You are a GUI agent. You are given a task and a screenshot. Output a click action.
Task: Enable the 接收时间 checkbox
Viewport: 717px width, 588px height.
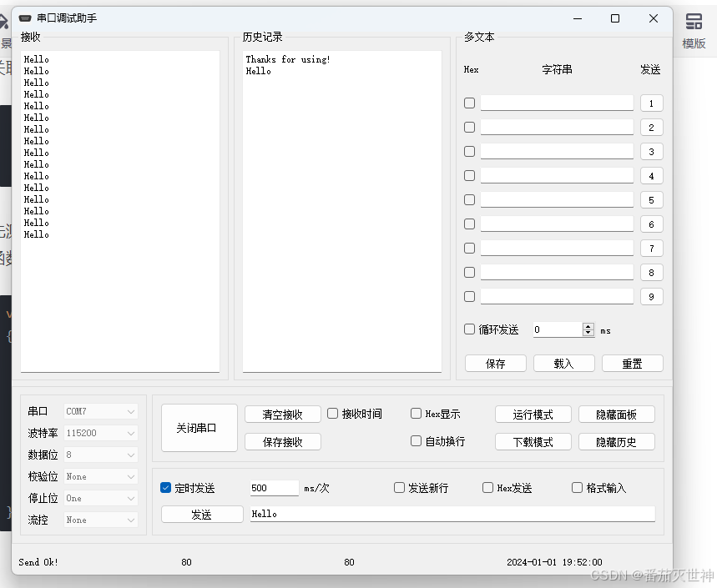tap(333, 414)
